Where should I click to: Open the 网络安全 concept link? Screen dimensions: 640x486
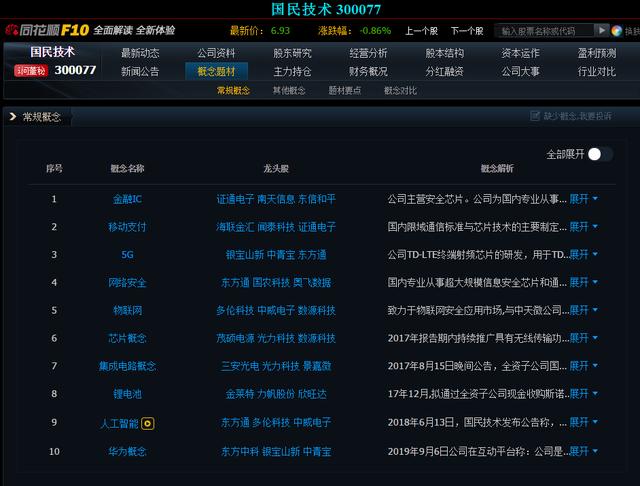(127, 282)
